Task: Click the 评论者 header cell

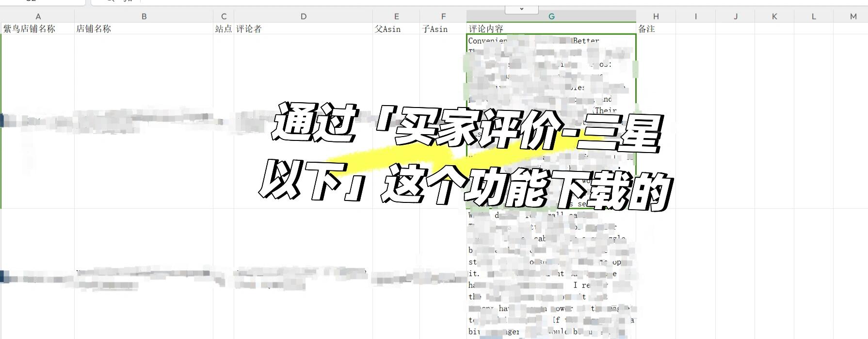Action: click(304, 29)
